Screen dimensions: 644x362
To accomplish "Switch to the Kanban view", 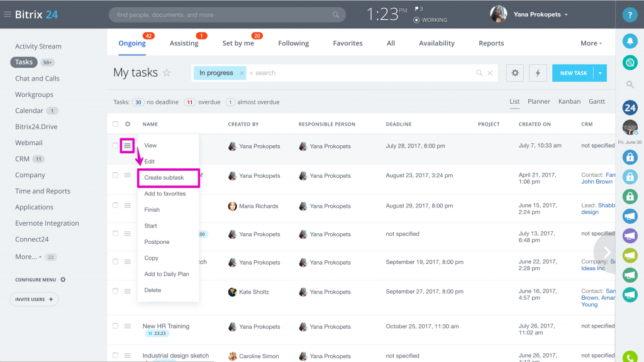I will pyautogui.click(x=569, y=101).
